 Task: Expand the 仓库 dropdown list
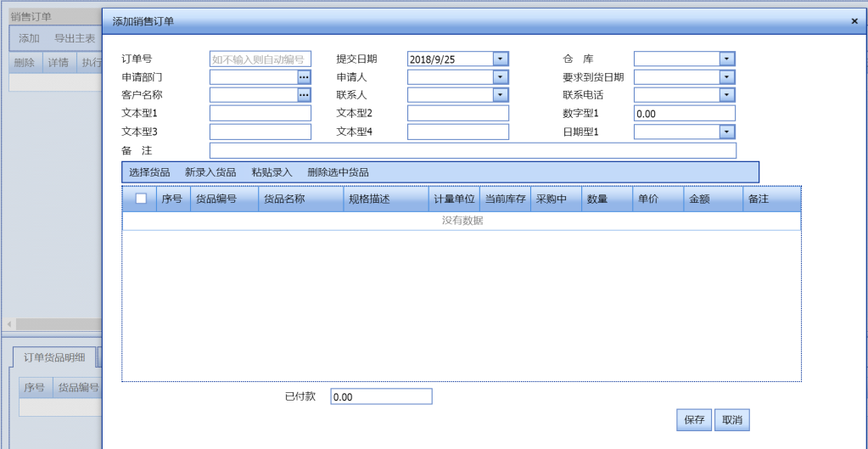pyautogui.click(x=726, y=59)
